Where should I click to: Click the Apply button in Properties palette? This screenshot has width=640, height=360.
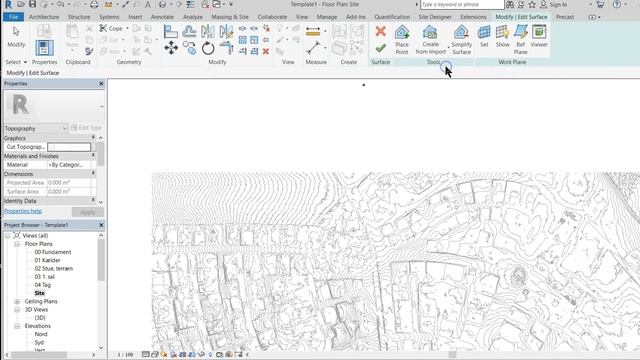coord(87,212)
